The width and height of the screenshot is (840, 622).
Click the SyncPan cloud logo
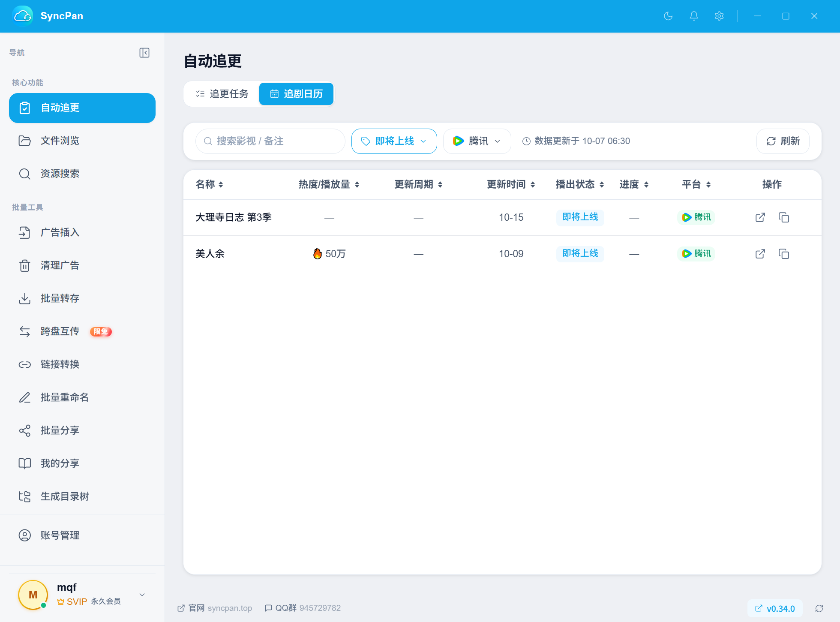[23, 16]
